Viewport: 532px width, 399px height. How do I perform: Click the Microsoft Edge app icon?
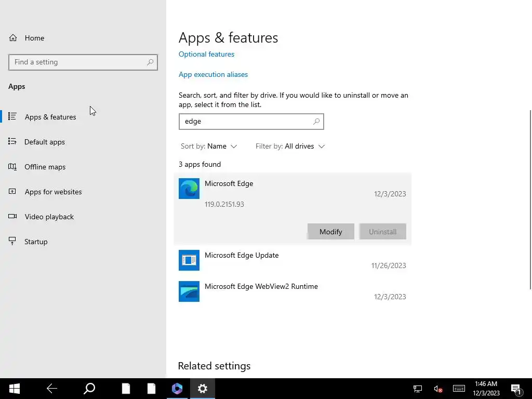coord(189,189)
